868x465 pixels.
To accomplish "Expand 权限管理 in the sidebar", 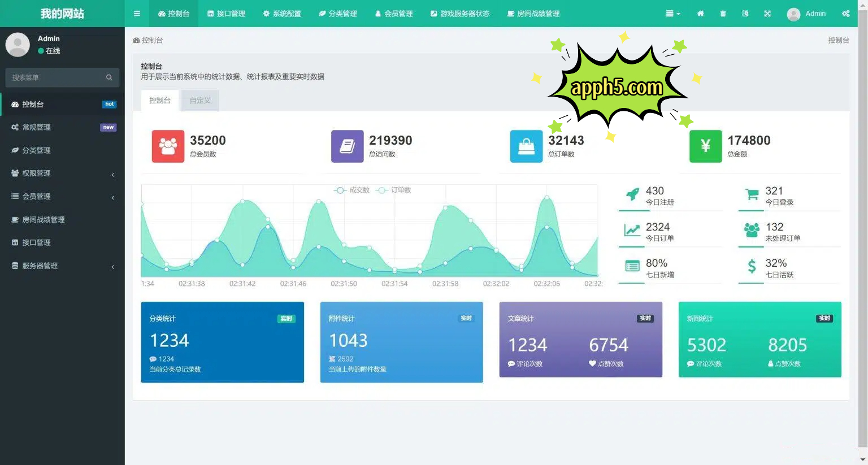I will point(62,173).
